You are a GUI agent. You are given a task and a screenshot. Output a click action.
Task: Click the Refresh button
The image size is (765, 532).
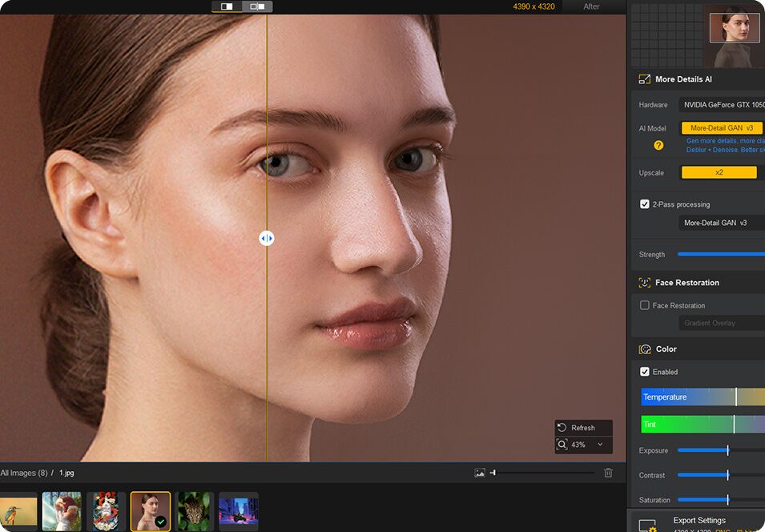tap(583, 428)
